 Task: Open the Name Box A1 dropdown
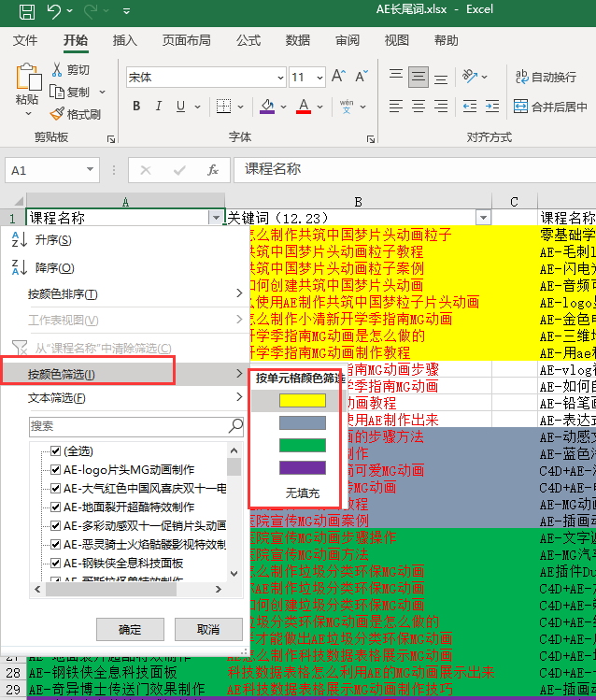(90, 170)
